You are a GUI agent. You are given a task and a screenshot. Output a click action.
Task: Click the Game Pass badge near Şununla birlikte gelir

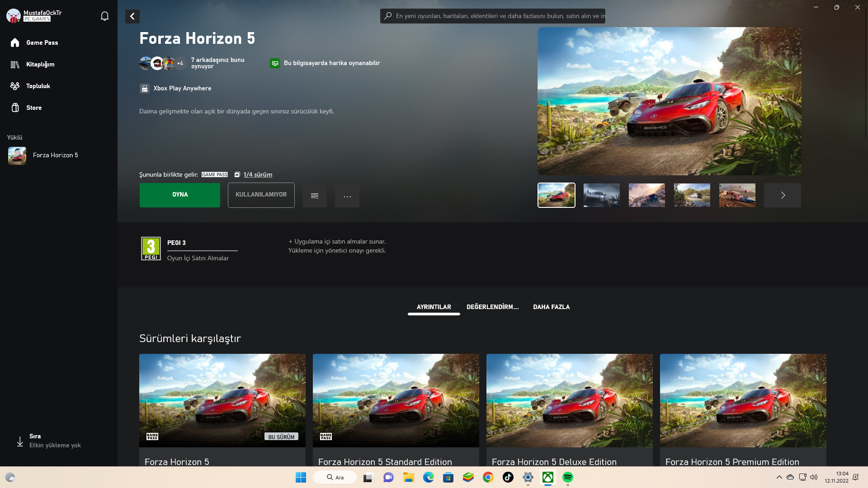pos(215,175)
